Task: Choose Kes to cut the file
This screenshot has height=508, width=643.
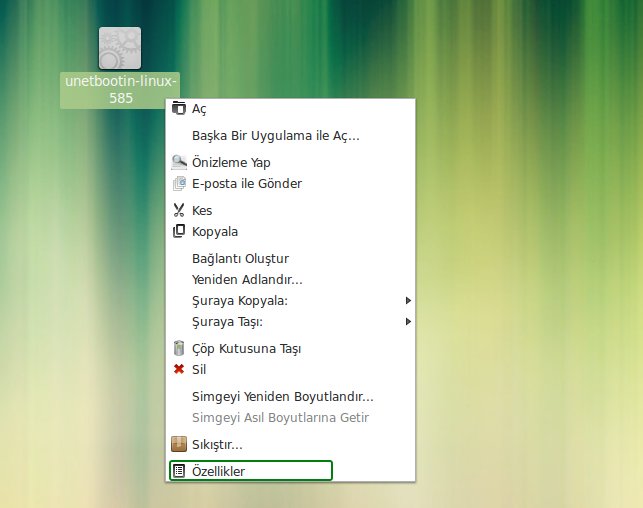Action: point(290,210)
